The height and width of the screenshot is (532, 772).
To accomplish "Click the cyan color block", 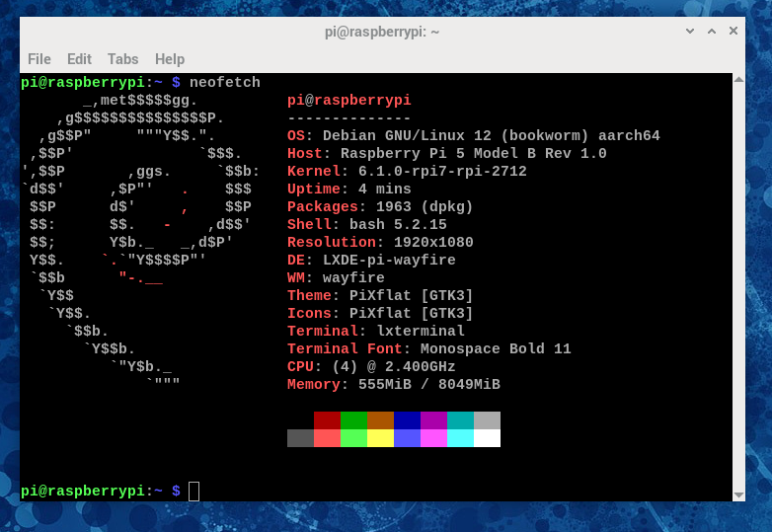I will coord(460,438).
